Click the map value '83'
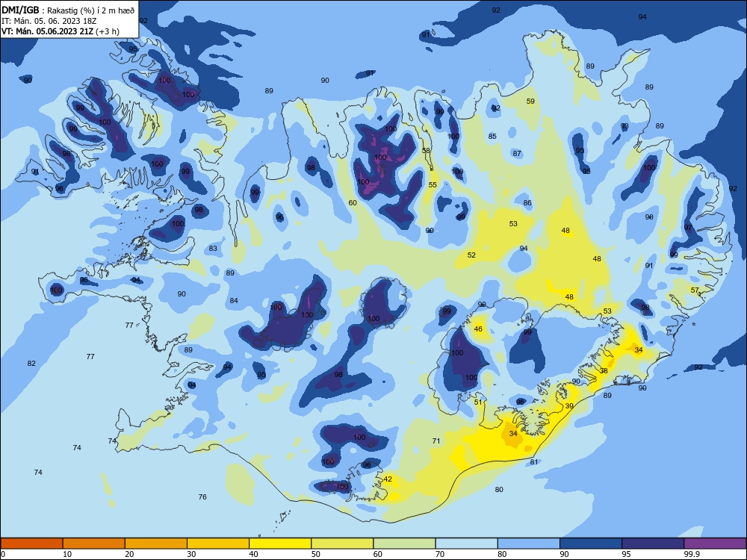This screenshot has width=747, height=560. (x=213, y=248)
